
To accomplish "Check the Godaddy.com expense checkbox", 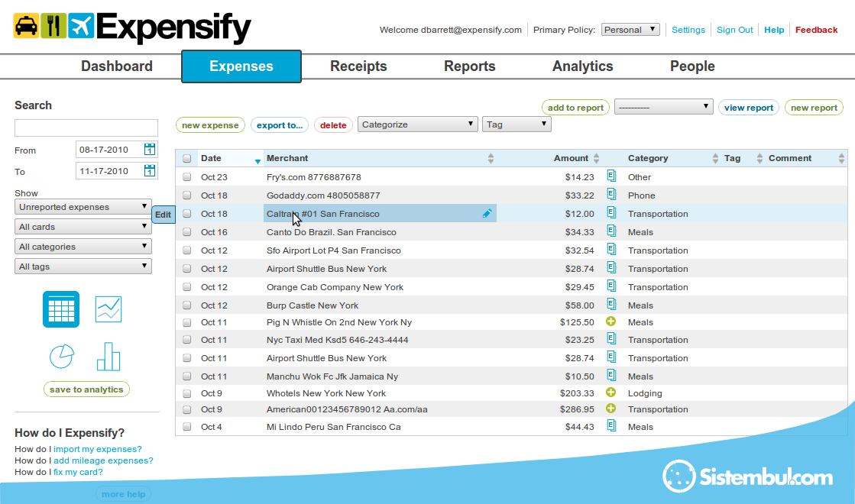I will (x=187, y=195).
